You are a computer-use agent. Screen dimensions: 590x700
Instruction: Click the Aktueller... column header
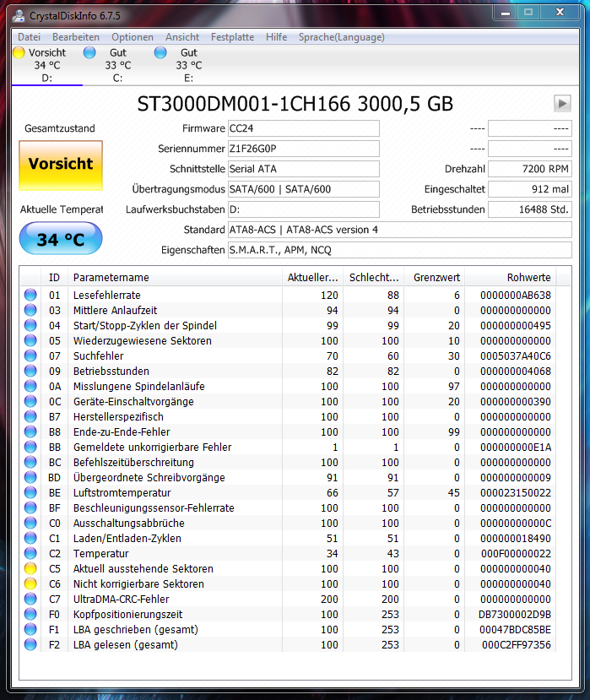(x=312, y=277)
